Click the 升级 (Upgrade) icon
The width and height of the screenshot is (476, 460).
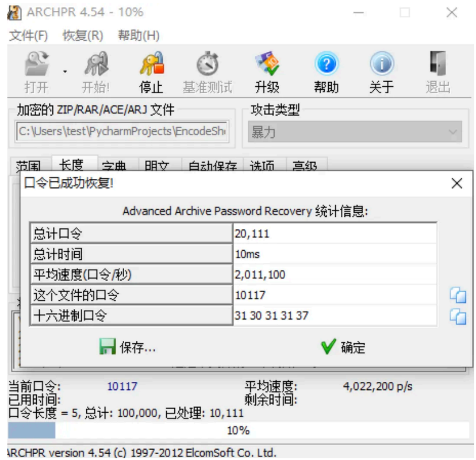point(267,63)
